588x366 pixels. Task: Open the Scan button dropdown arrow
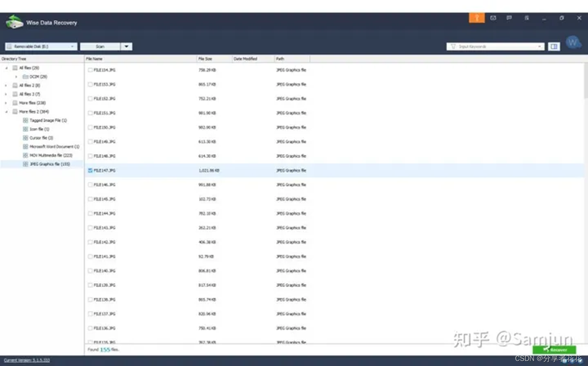click(x=126, y=47)
